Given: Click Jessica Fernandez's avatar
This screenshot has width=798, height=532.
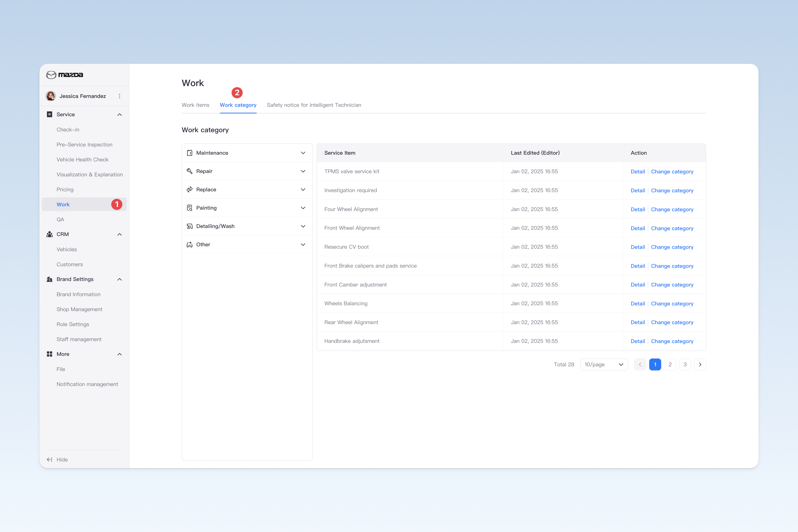Looking at the screenshot, I should 51,96.
